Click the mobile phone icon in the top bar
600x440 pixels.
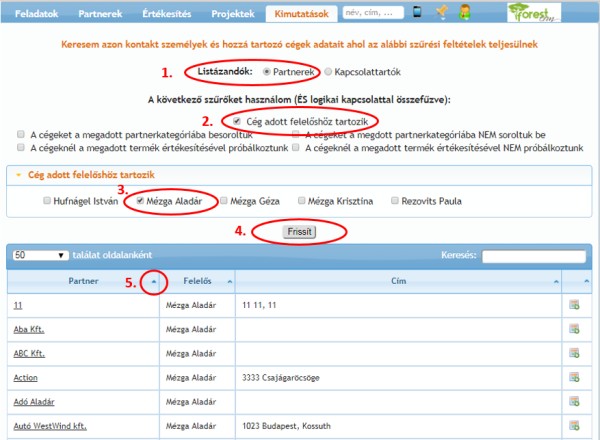click(x=417, y=13)
